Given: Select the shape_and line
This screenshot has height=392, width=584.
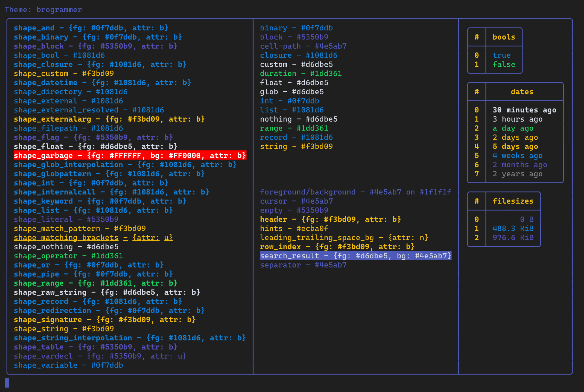Looking at the screenshot, I should pyautogui.click(x=91, y=28).
